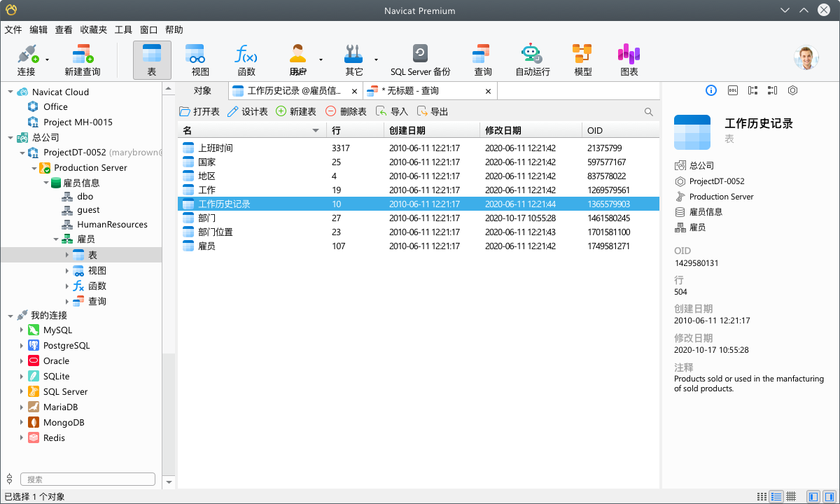Select the 部门位置 table row
The image size is (840, 504).
coord(419,232)
